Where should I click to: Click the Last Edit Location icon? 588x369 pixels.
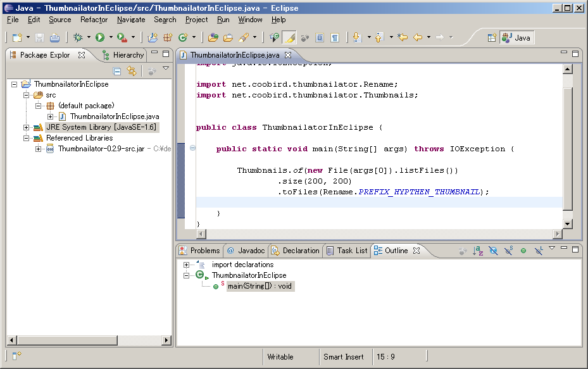(x=403, y=37)
